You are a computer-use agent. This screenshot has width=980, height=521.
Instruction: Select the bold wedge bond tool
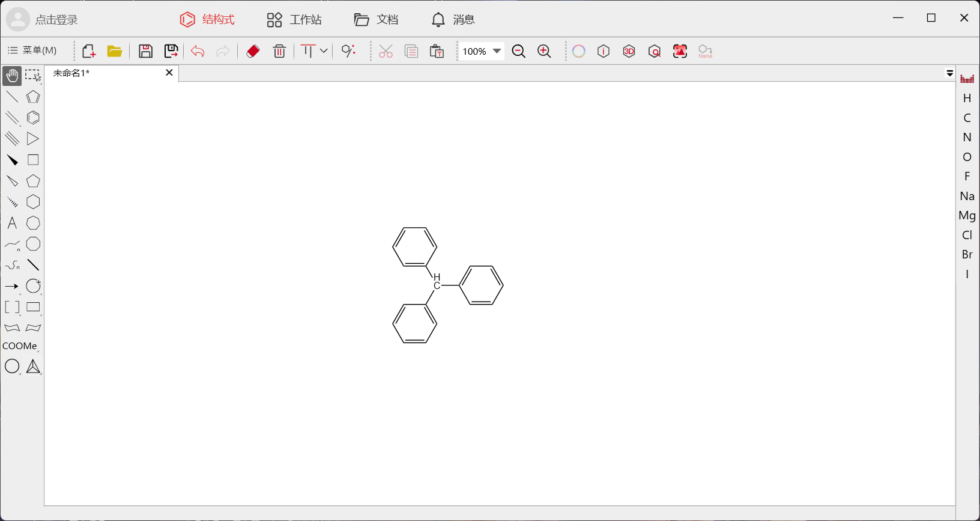coord(12,160)
